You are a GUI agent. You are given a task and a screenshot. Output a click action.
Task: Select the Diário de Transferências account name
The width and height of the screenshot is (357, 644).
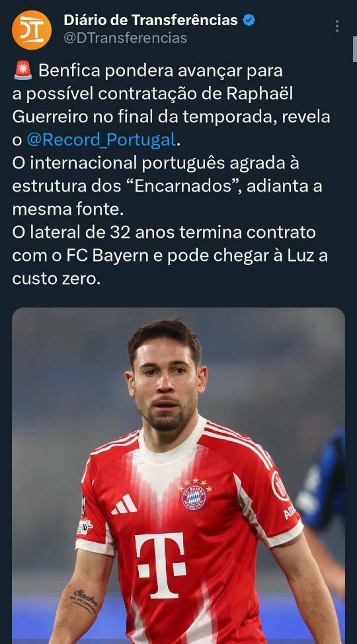(x=151, y=20)
